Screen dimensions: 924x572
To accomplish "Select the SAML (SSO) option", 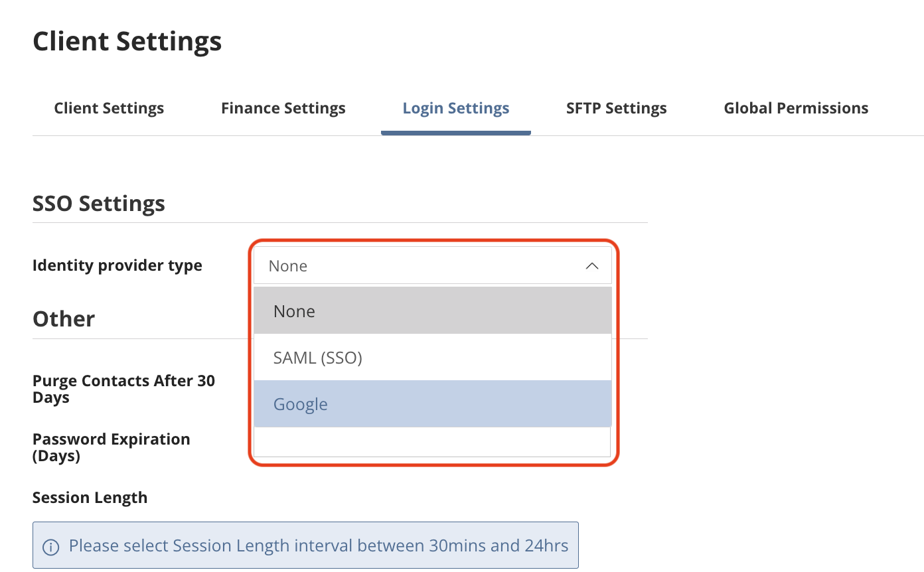I will click(x=432, y=358).
